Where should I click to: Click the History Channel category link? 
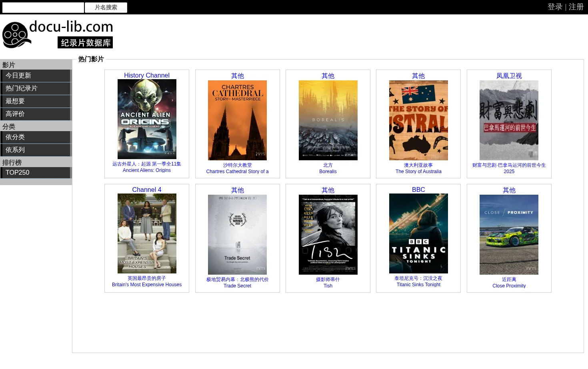pos(147,75)
